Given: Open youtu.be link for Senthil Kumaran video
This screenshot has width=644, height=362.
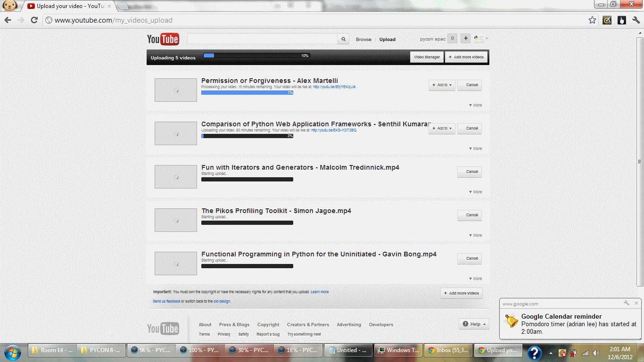Looking at the screenshot, I should coord(334,131).
